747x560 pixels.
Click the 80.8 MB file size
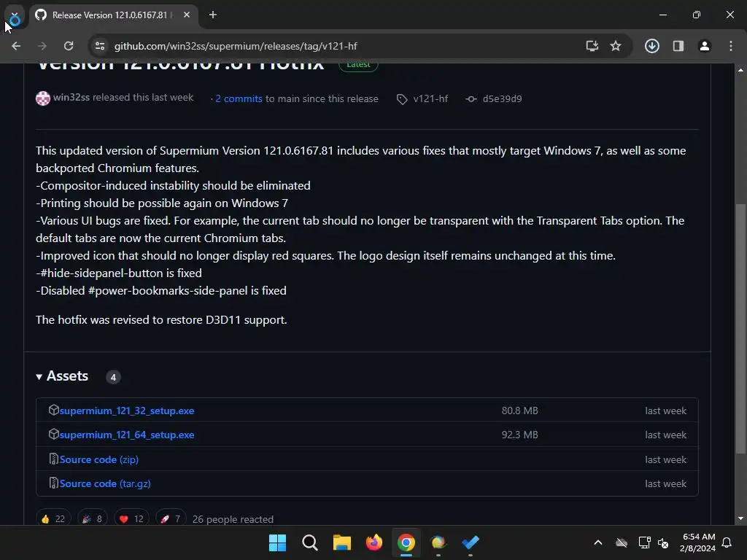[519, 411]
